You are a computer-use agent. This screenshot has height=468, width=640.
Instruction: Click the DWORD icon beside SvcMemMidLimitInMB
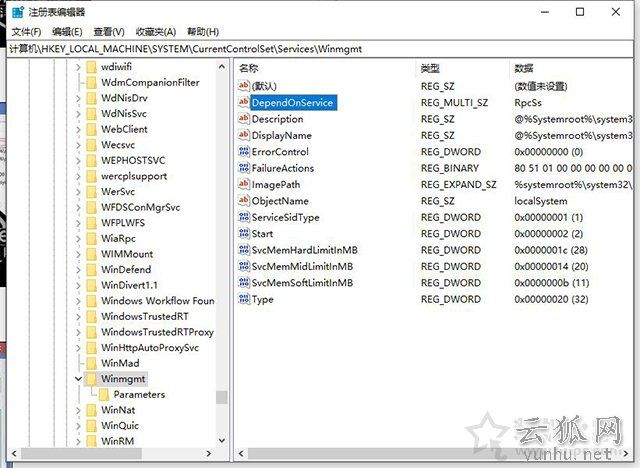pos(244,266)
